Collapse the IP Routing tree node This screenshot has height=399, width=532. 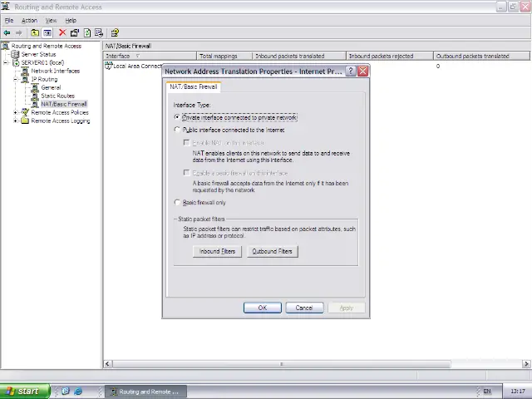point(16,79)
